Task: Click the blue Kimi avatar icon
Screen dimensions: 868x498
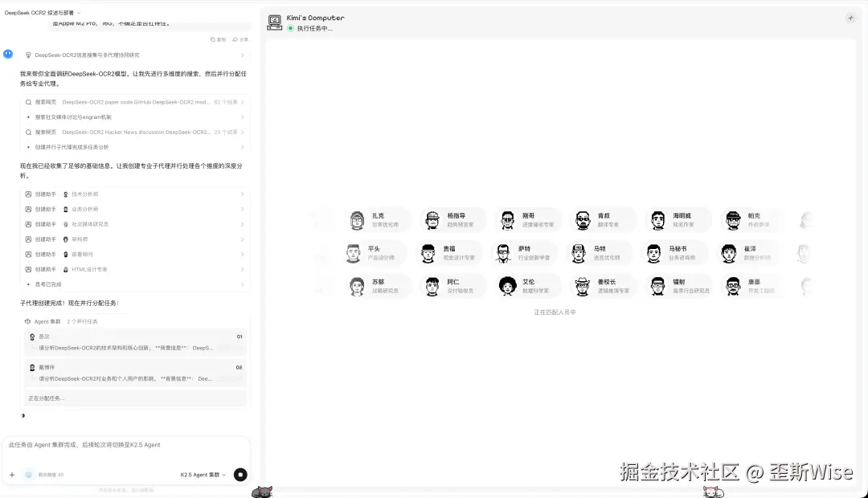Action: pyautogui.click(x=8, y=54)
